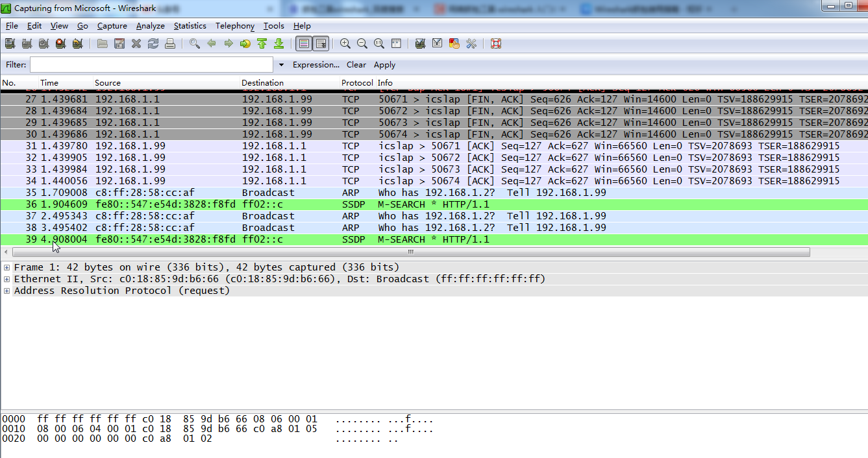
Task: Edit display filters icon
Action: click(x=438, y=43)
